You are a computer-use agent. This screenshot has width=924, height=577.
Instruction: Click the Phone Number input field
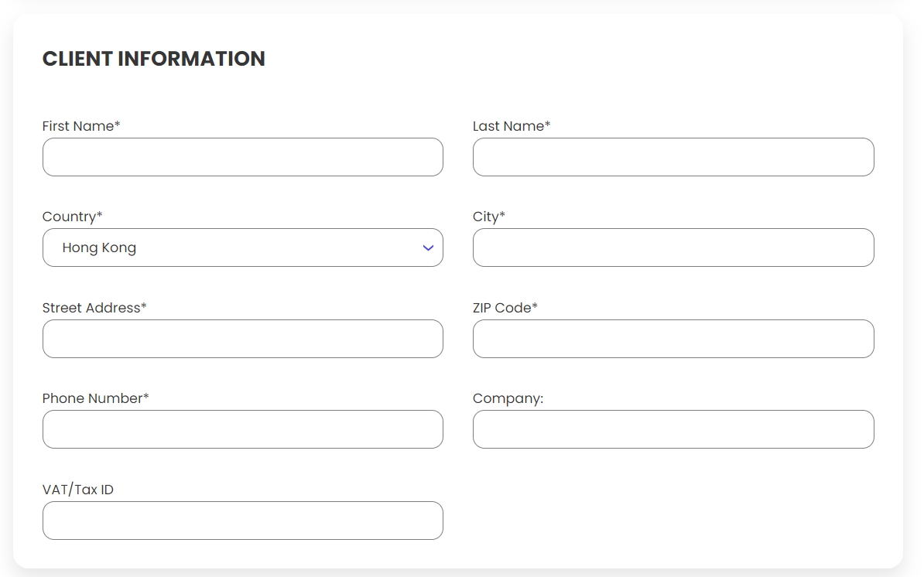click(x=242, y=429)
